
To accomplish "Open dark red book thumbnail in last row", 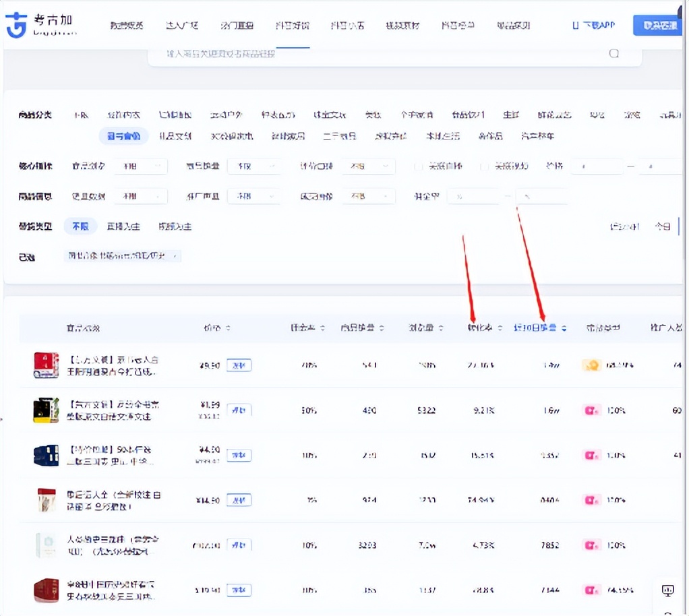I will tap(46, 590).
